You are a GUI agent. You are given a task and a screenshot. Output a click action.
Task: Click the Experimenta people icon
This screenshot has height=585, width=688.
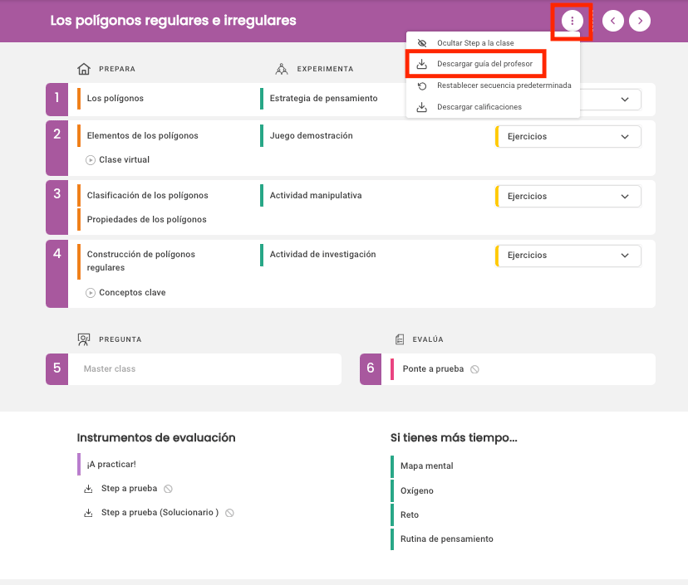pos(281,69)
